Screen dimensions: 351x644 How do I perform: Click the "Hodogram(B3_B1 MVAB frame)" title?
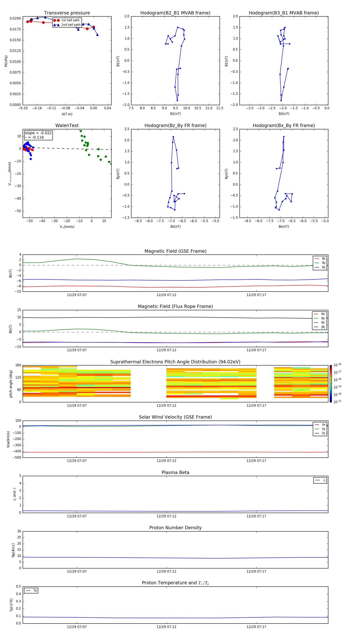click(x=284, y=13)
